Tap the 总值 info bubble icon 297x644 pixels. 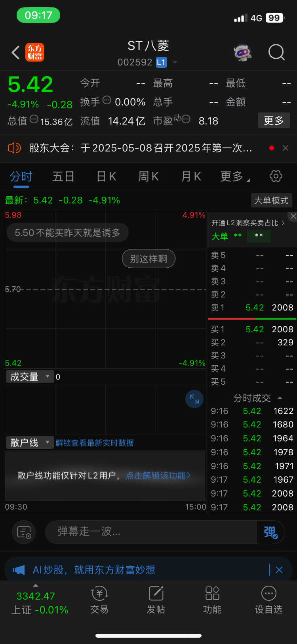(34, 119)
